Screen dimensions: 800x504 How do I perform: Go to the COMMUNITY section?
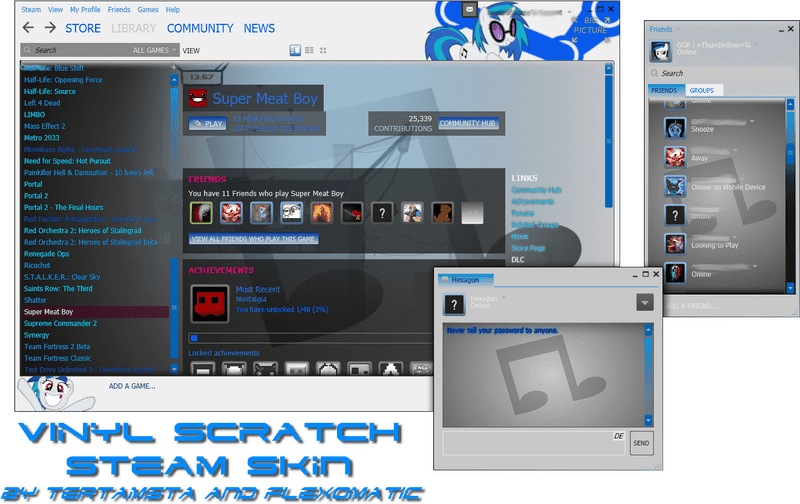click(x=200, y=29)
